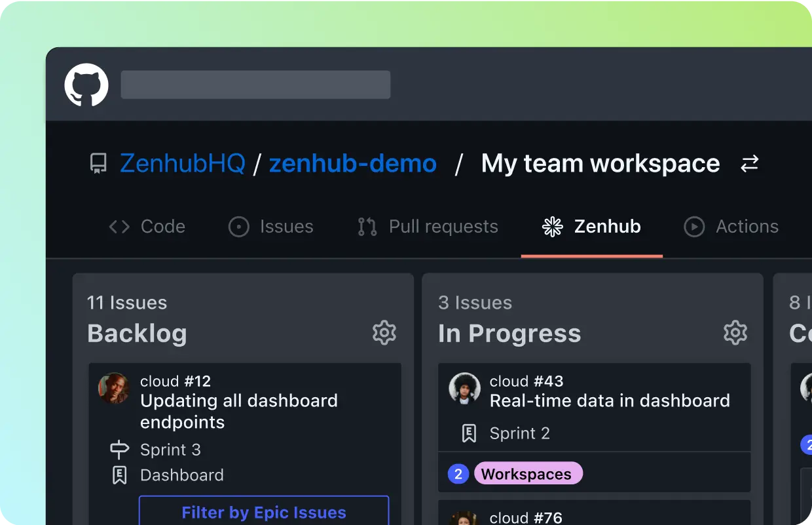Click the Filter by Epic Issues button
The image size is (812, 525).
(264, 513)
